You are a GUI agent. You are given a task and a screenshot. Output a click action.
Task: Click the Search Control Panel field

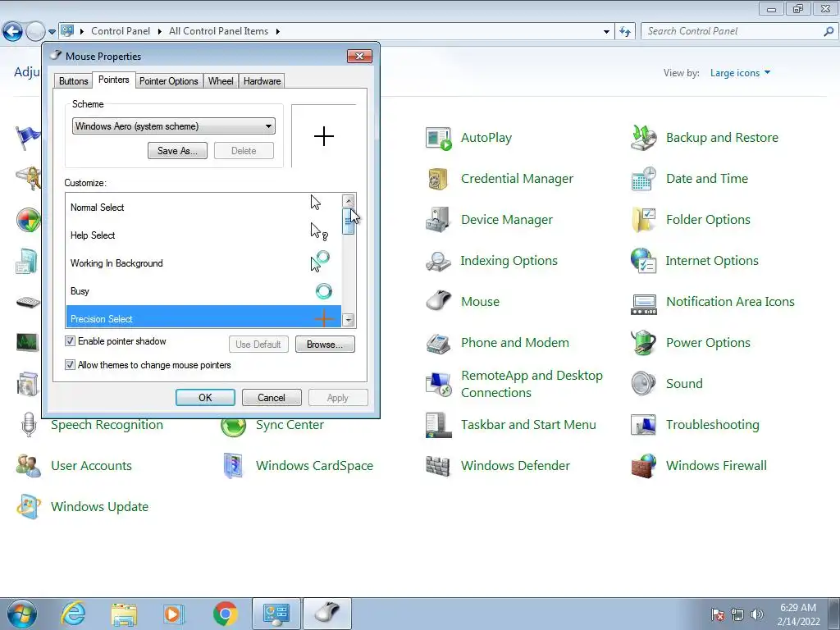click(x=739, y=32)
